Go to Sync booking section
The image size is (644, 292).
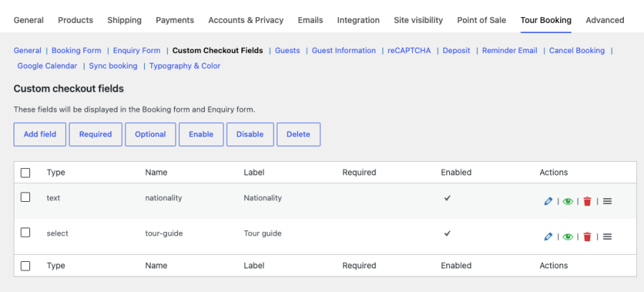pos(113,66)
